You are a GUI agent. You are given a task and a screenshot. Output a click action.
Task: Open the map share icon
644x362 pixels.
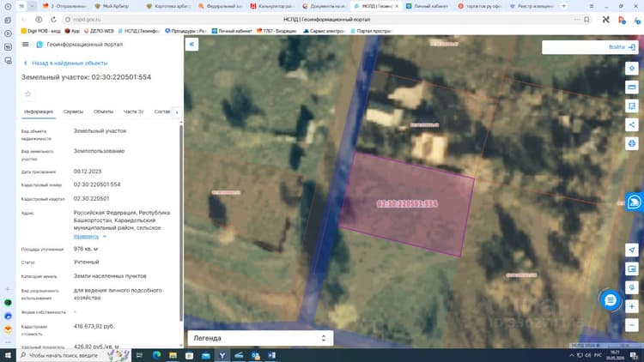coord(632,124)
